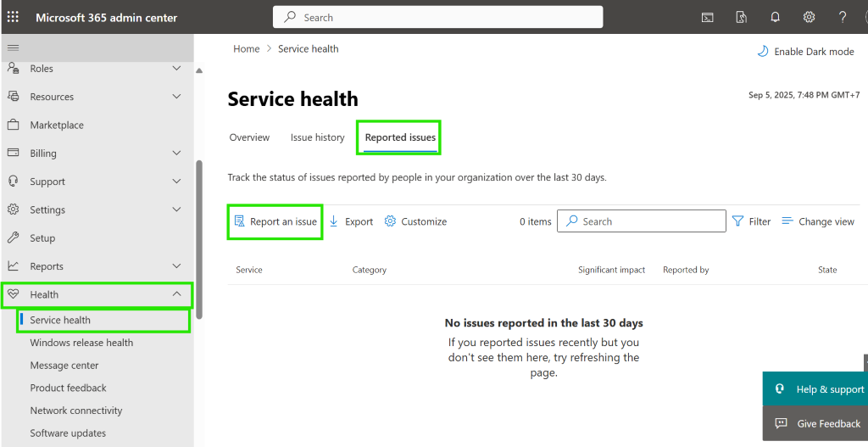The width and height of the screenshot is (868, 447).
Task: Open Software updates
Action: (68, 433)
